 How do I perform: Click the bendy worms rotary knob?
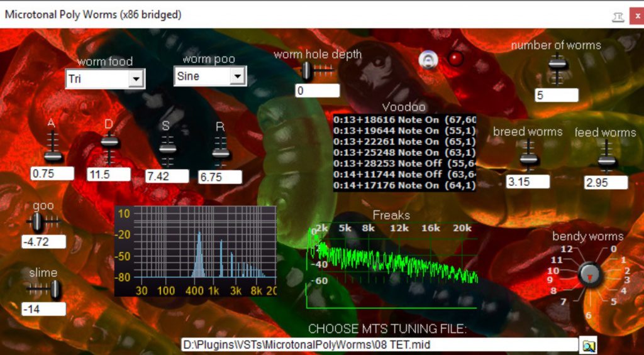coord(590,274)
